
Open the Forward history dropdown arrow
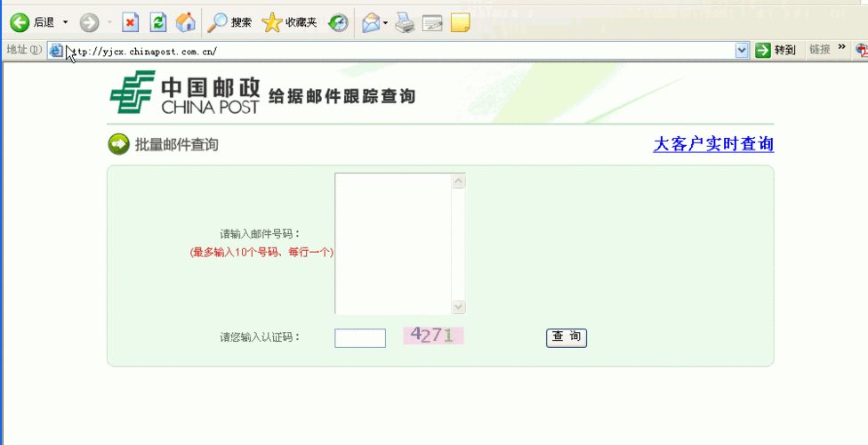click(x=109, y=23)
